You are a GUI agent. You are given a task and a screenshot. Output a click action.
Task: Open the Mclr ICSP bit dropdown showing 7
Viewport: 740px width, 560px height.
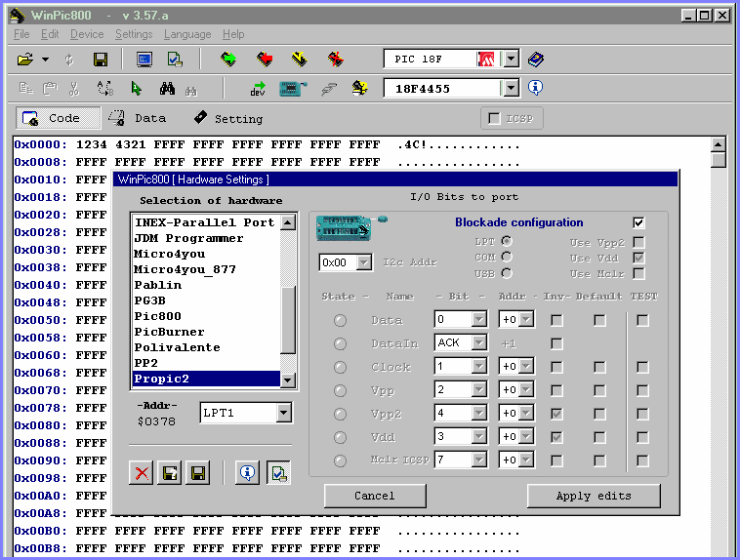point(479,460)
